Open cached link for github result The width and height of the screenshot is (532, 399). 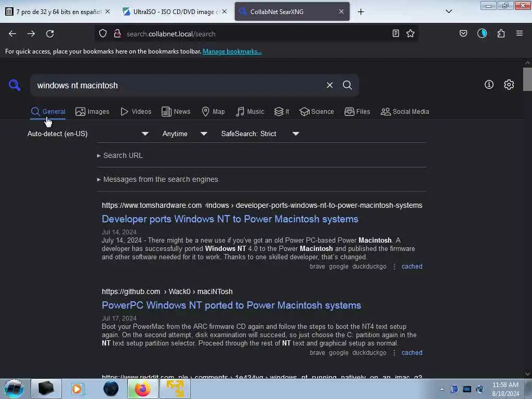pos(412,353)
